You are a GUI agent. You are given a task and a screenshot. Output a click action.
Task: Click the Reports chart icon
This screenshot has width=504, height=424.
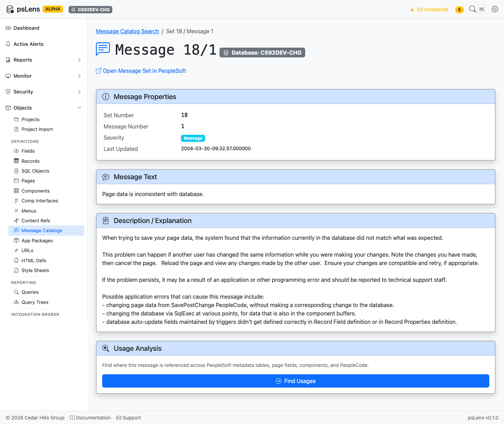point(8,60)
